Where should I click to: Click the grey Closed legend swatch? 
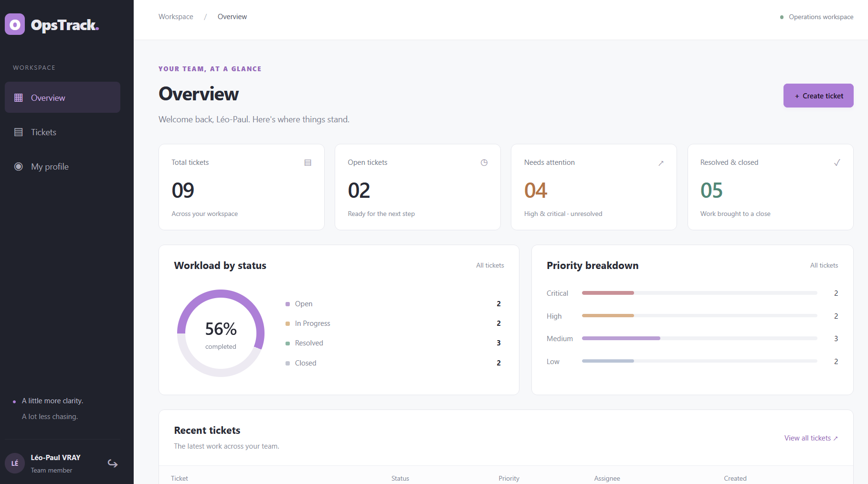(x=287, y=363)
